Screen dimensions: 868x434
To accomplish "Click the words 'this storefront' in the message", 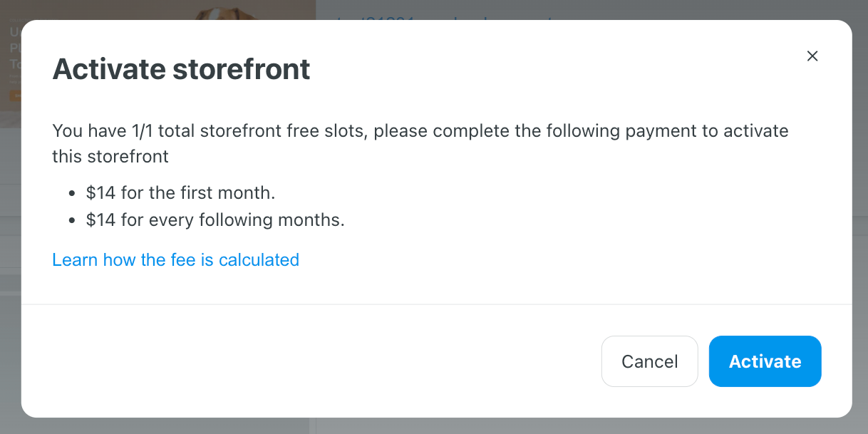I will 110,156.
